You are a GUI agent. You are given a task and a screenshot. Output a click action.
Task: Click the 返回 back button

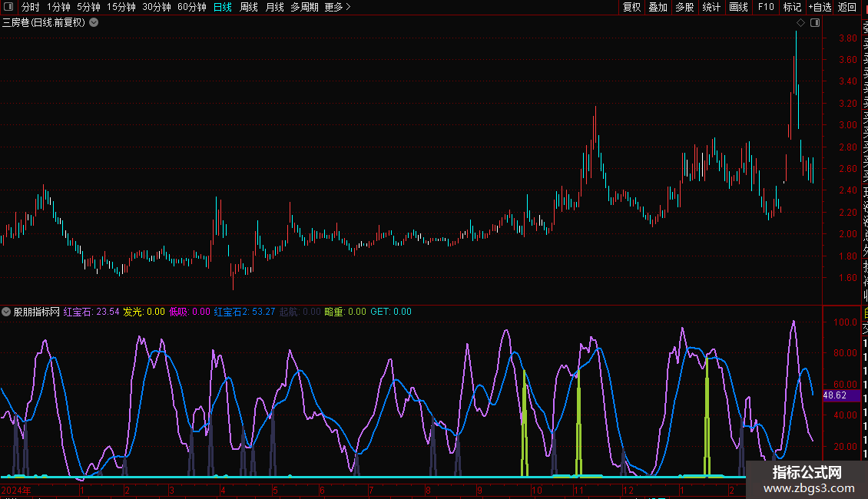coord(847,7)
